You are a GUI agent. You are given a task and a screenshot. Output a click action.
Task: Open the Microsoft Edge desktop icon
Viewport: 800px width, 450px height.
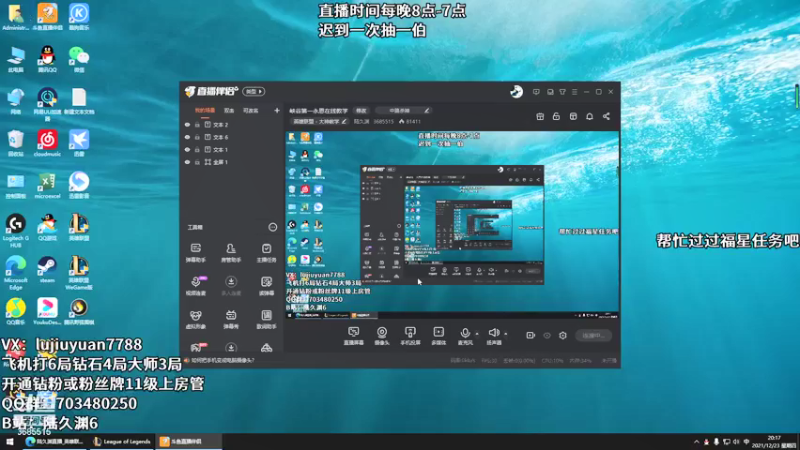click(x=16, y=273)
